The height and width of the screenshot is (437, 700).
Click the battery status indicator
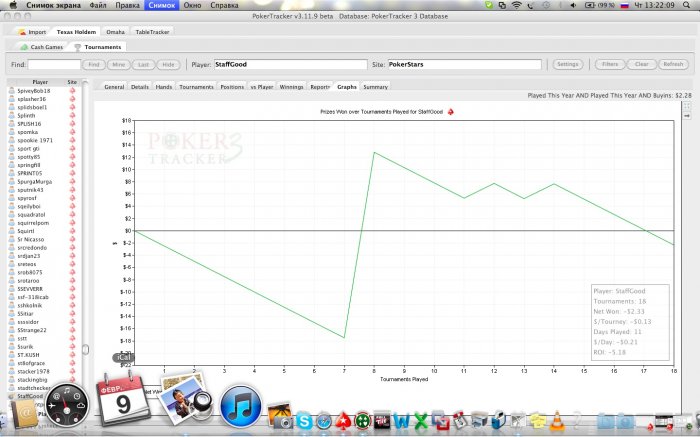point(599,5)
